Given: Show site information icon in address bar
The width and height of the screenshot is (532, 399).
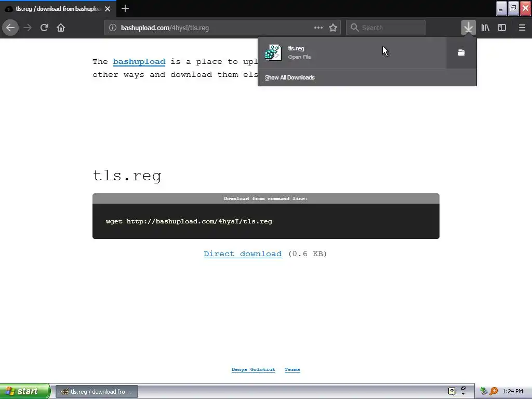Looking at the screenshot, I should [112, 28].
